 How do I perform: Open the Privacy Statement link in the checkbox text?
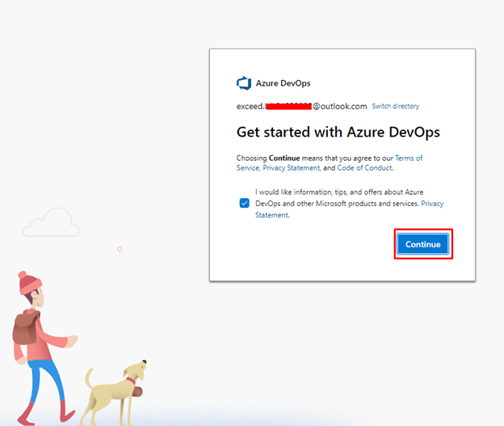[x=432, y=204]
